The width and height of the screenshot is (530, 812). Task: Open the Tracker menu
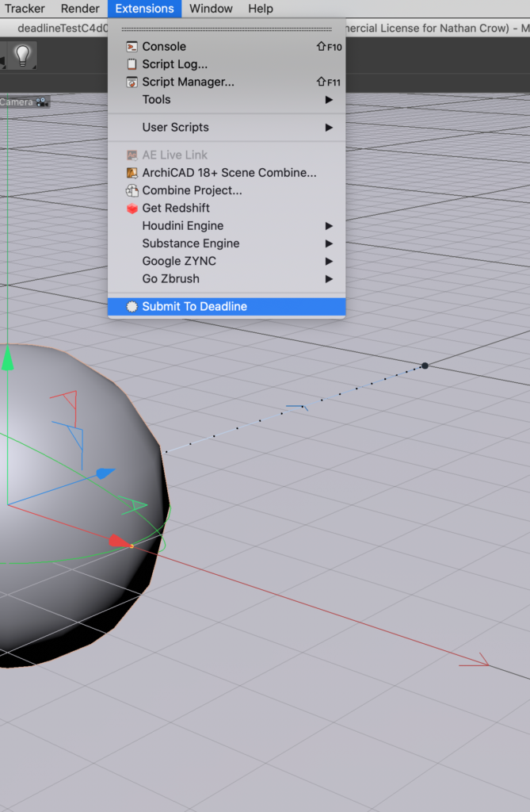[25, 9]
